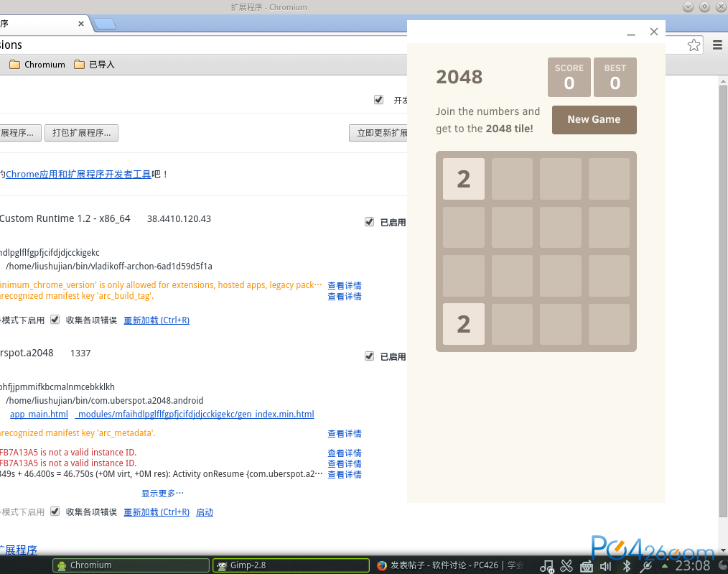Open the gen_index.min.html link

195,415
